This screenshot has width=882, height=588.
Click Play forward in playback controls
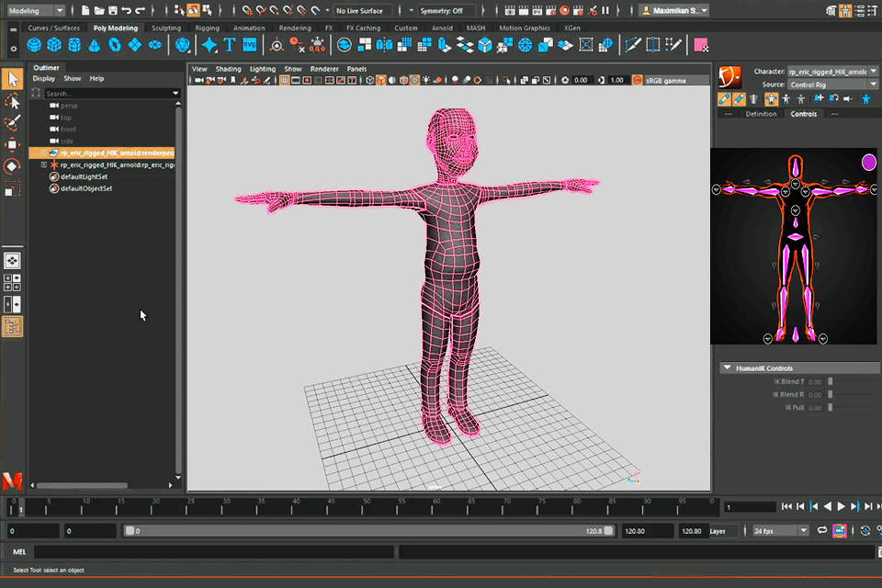tap(842, 506)
